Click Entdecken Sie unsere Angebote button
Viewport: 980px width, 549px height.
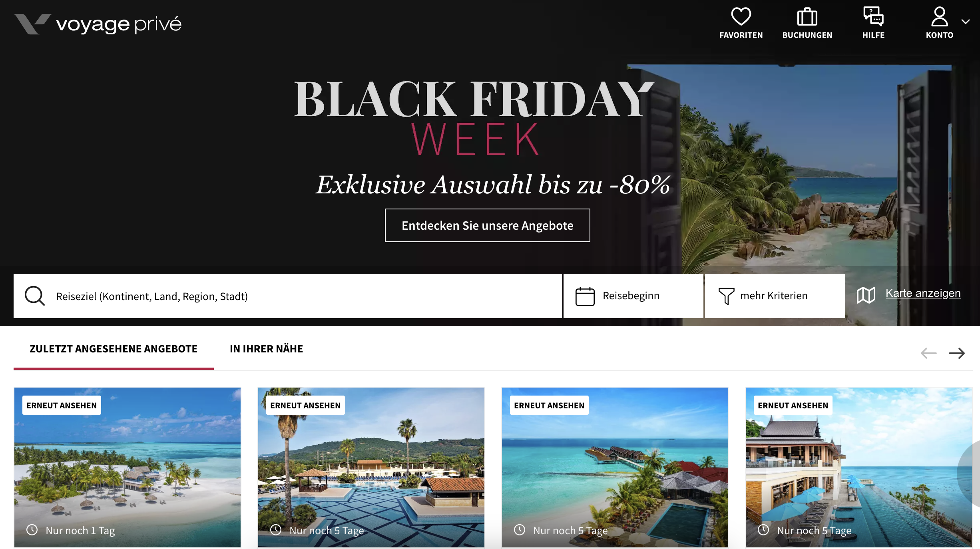(487, 225)
